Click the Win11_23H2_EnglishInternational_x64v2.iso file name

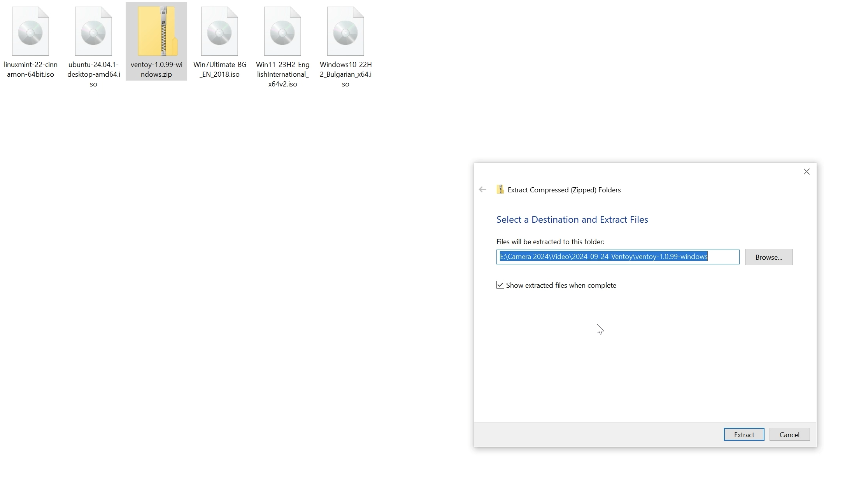(x=283, y=74)
